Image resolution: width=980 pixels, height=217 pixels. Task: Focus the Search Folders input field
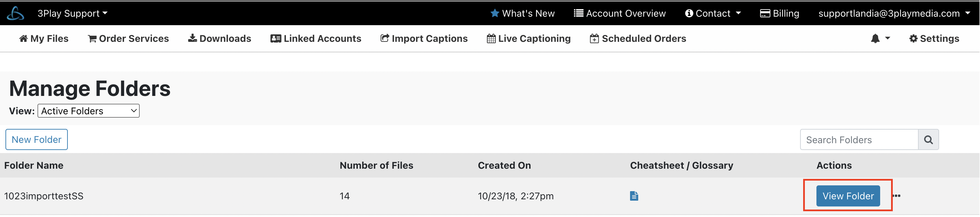pyautogui.click(x=859, y=140)
